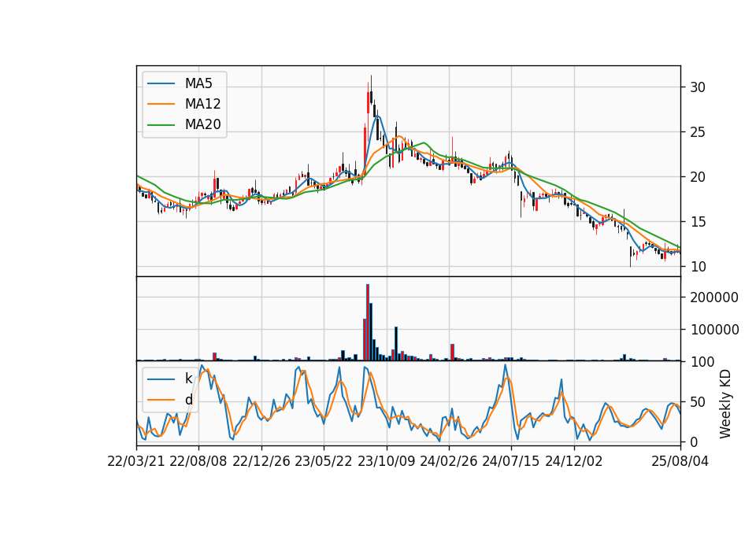Click the price axis value 25
The image size is (756, 543).
698,132
